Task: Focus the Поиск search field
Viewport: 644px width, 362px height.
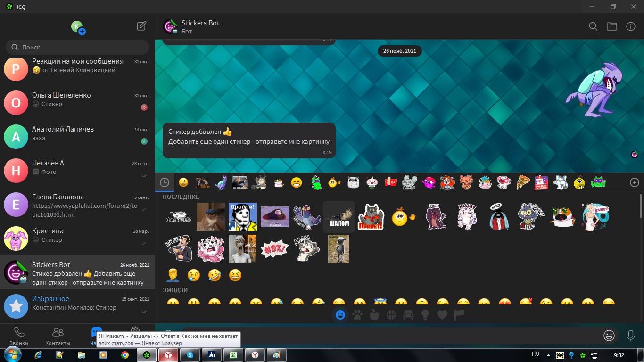Action: coord(77,47)
